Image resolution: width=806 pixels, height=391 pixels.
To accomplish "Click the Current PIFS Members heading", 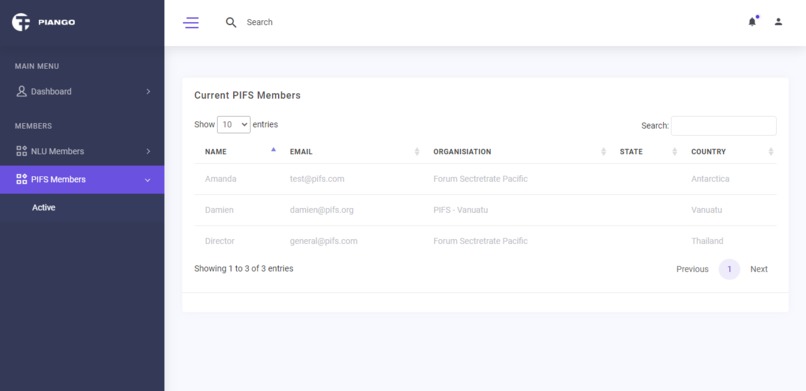I will (247, 95).
